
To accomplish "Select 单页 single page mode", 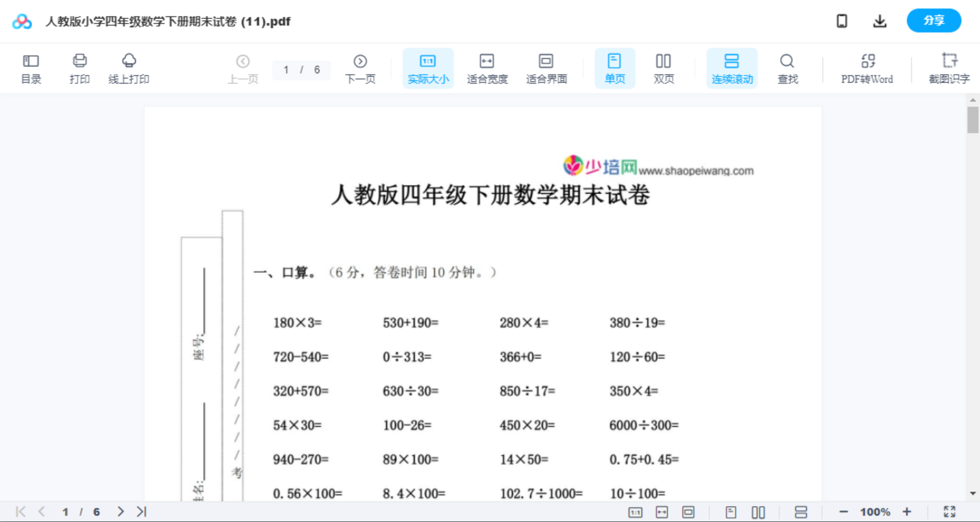I will [x=615, y=68].
